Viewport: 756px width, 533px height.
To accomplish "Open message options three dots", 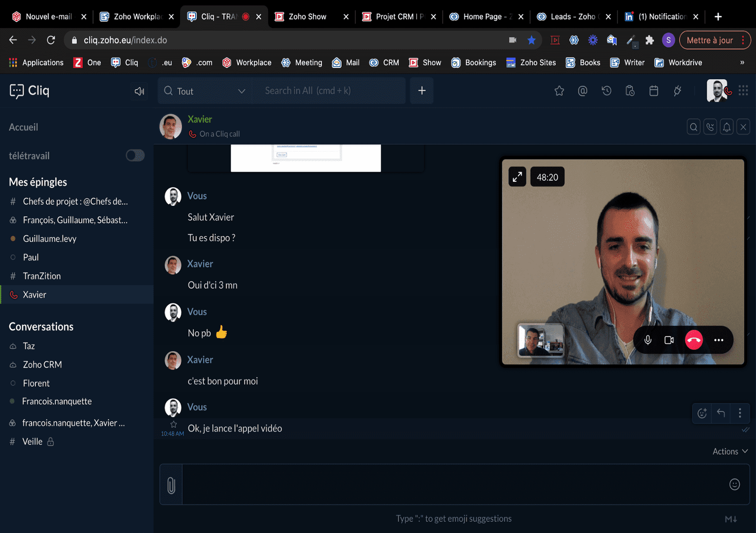I will point(740,414).
